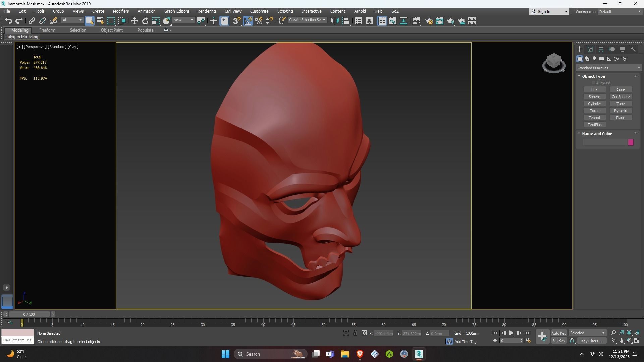Switch to the Modify panel tab
The width and height of the screenshot is (644, 362).
point(590,49)
